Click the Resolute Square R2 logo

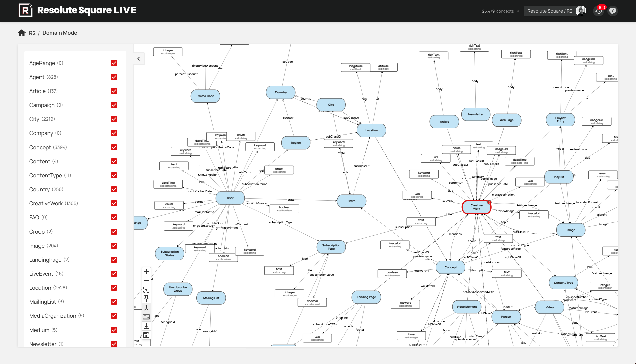coord(77,10)
